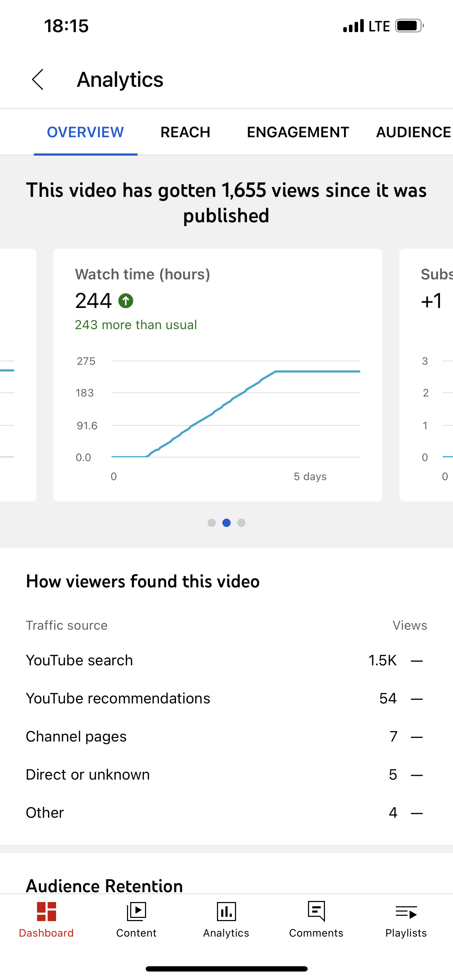This screenshot has height=980, width=453.
Task: Tap the 54 views value
Action: coord(388,698)
